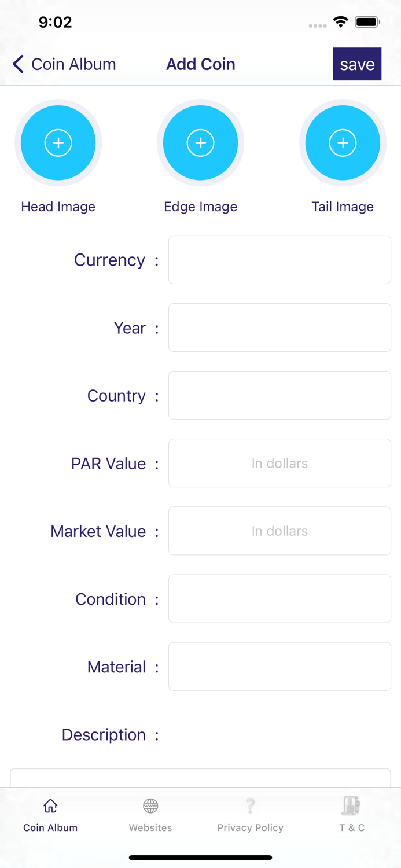
Task: Tap the Privacy Policy question mark icon
Action: pos(250,806)
